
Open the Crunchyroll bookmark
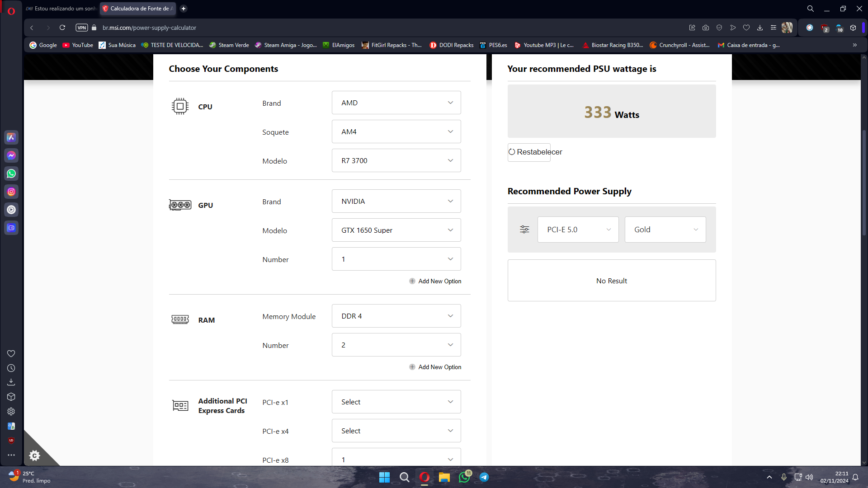(680, 45)
